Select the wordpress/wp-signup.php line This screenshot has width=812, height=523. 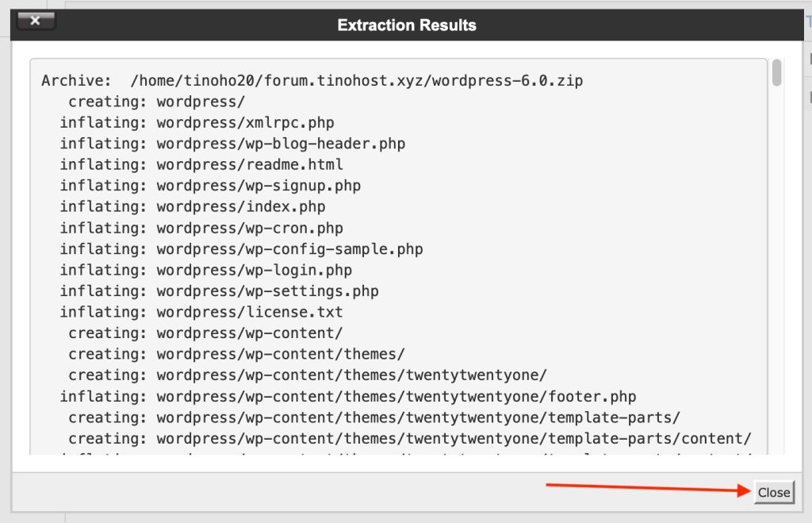(x=210, y=186)
